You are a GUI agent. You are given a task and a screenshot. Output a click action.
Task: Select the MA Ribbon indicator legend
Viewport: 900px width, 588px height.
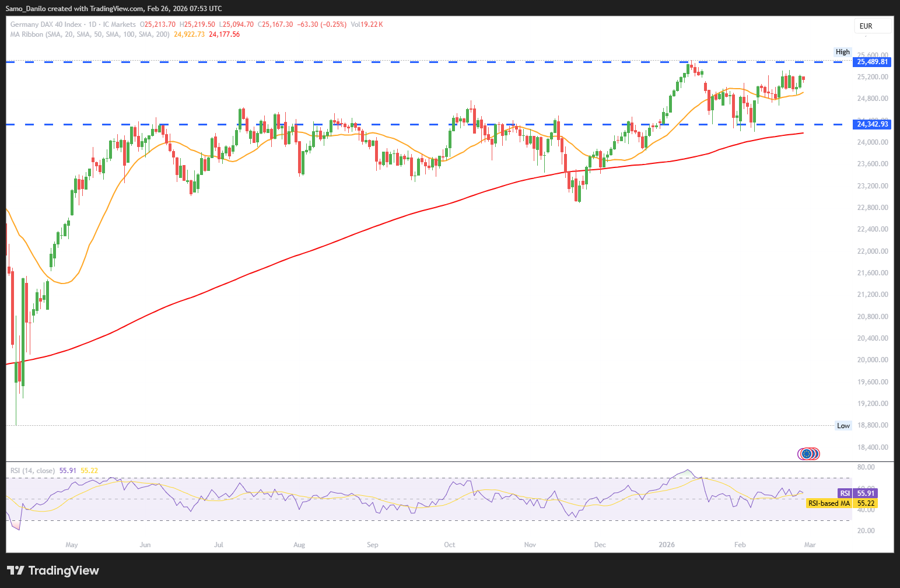pyautogui.click(x=34, y=34)
